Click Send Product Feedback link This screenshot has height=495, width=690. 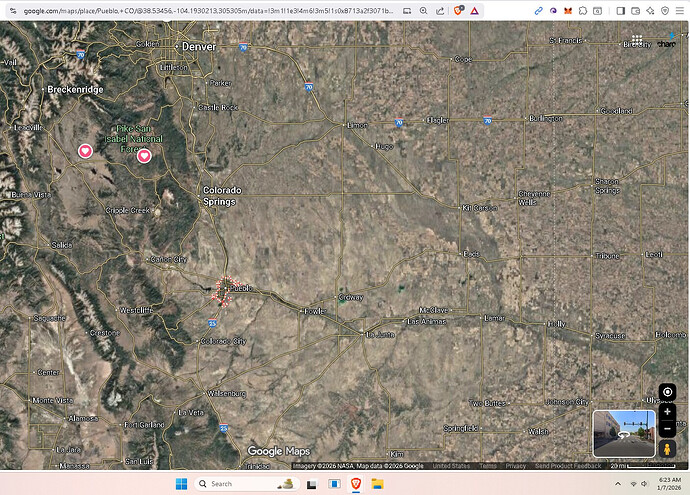[x=567, y=466]
